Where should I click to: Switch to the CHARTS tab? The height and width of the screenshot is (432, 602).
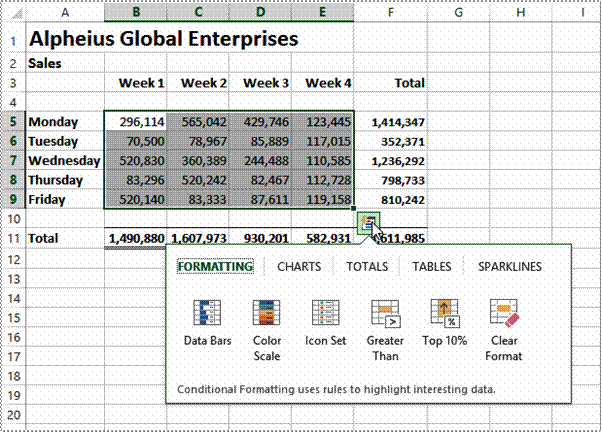(299, 266)
